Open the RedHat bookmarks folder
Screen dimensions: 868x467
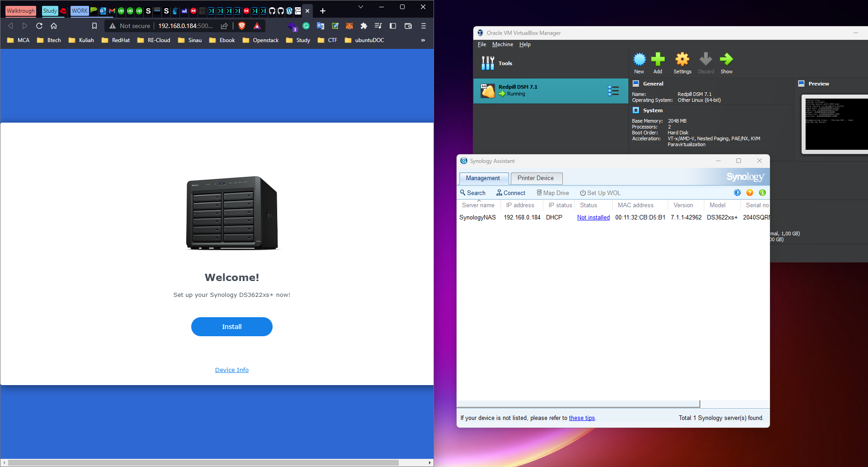coord(116,40)
